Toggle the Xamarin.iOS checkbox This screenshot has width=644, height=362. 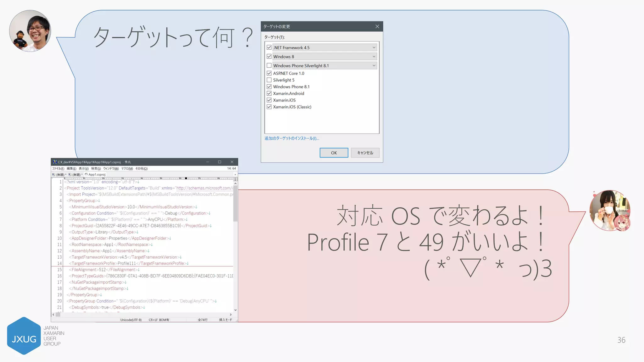point(269,100)
